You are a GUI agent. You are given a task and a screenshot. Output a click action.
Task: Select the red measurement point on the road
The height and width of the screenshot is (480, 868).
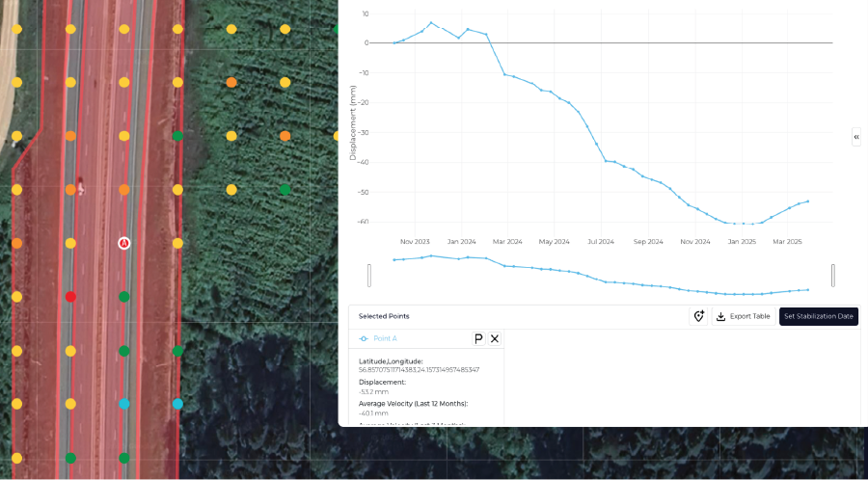click(x=70, y=297)
